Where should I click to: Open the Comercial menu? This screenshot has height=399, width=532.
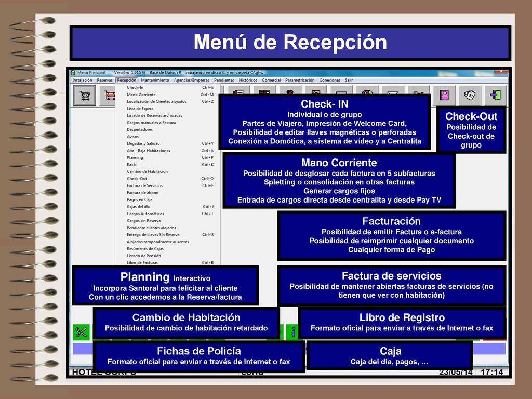point(271,81)
